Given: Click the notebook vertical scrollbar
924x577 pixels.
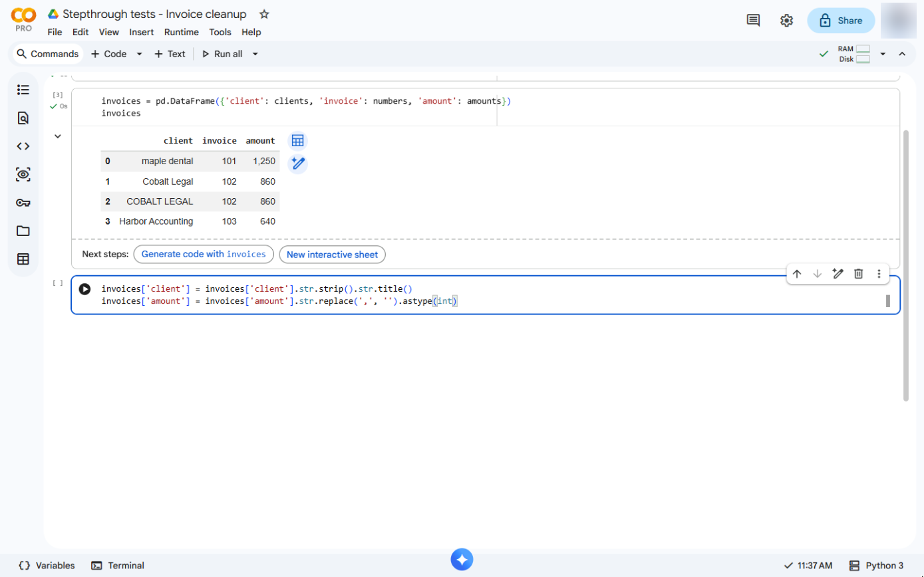Looking at the screenshot, I should pos(905,265).
